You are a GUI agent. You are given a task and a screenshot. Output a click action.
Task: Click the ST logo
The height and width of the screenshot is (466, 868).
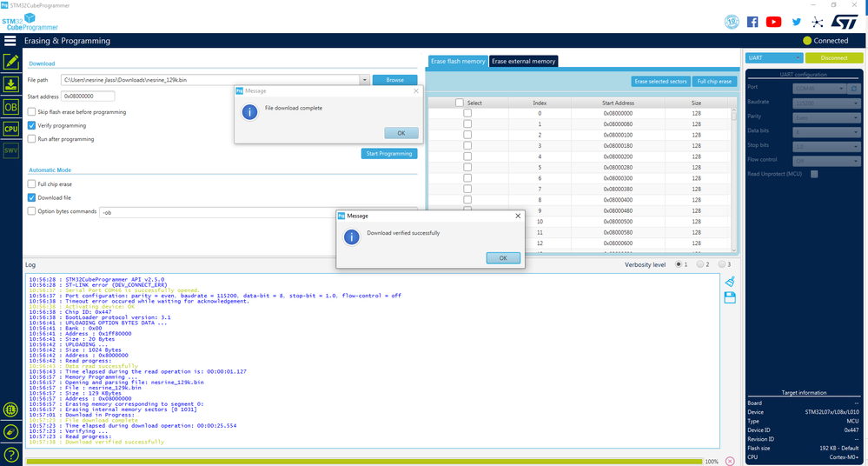pos(845,22)
